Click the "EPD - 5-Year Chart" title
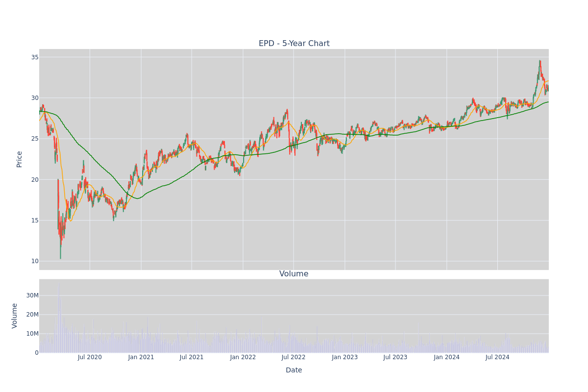The width and height of the screenshot is (588, 392). pos(294,44)
